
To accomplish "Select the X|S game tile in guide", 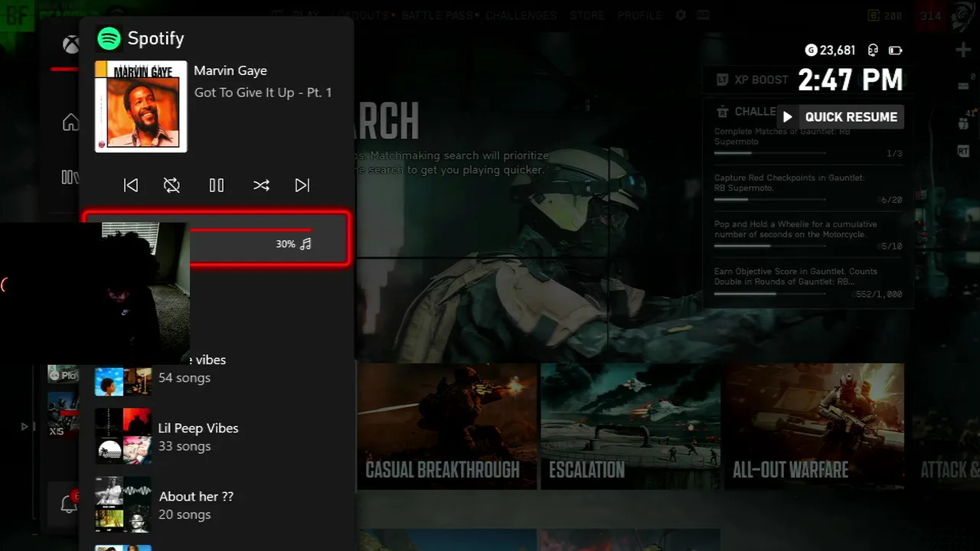I will click(x=64, y=416).
